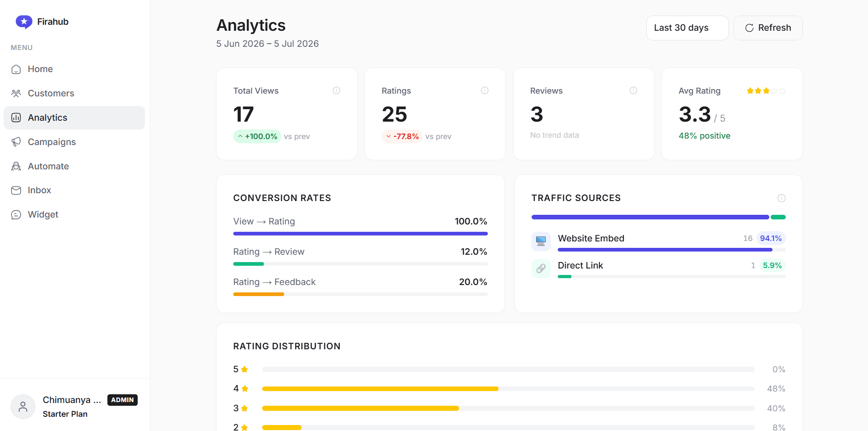Select Analytics in the sidebar
Image resolution: width=868 pixels, height=431 pixels.
coord(74,118)
